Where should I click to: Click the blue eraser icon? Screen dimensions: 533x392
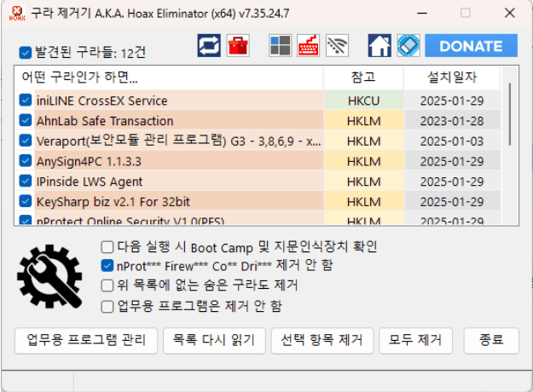[x=408, y=46]
